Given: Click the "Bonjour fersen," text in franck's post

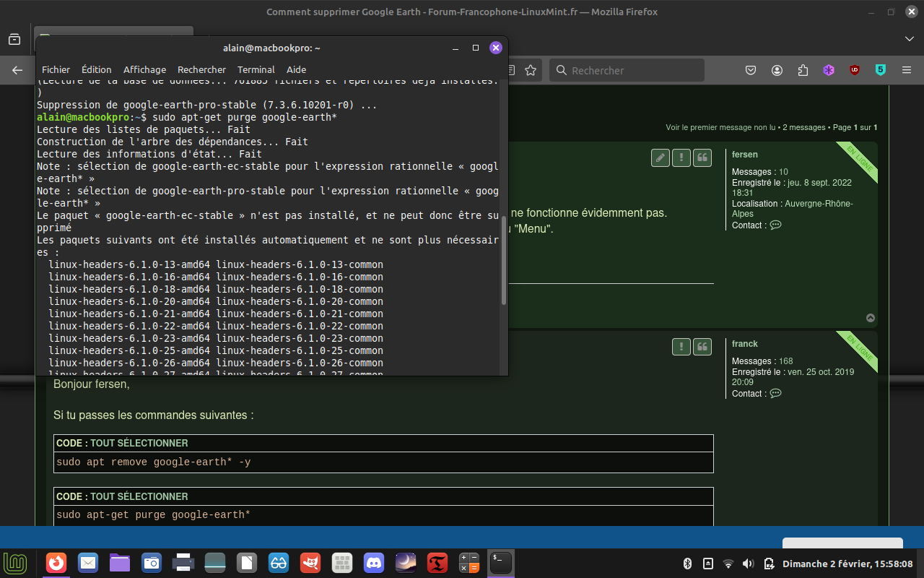Looking at the screenshot, I should point(92,384).
